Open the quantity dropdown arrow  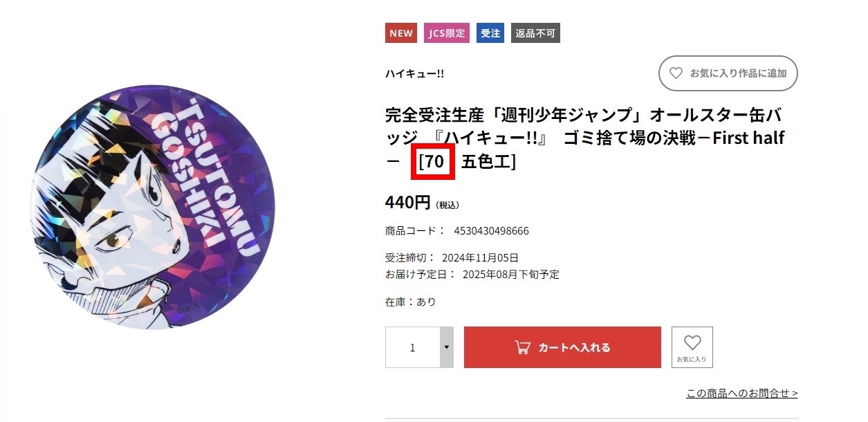click(x=447, y=347)
